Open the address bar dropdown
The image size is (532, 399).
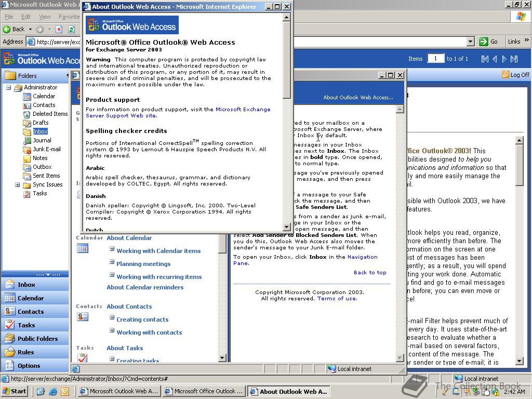(x=470, y=42)
